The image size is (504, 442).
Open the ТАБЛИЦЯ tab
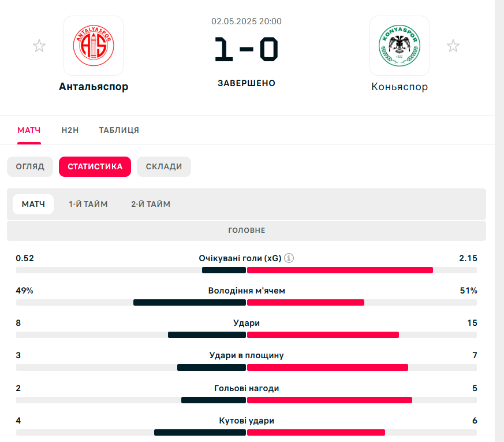(x=119, y=130)
